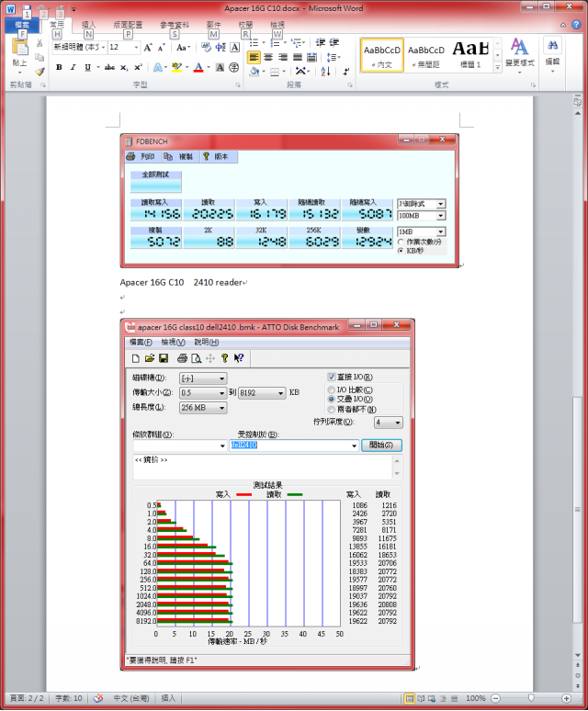Expand the Styles gallery More arrow
Screen dimensions: 588x711
coord(497,67)
